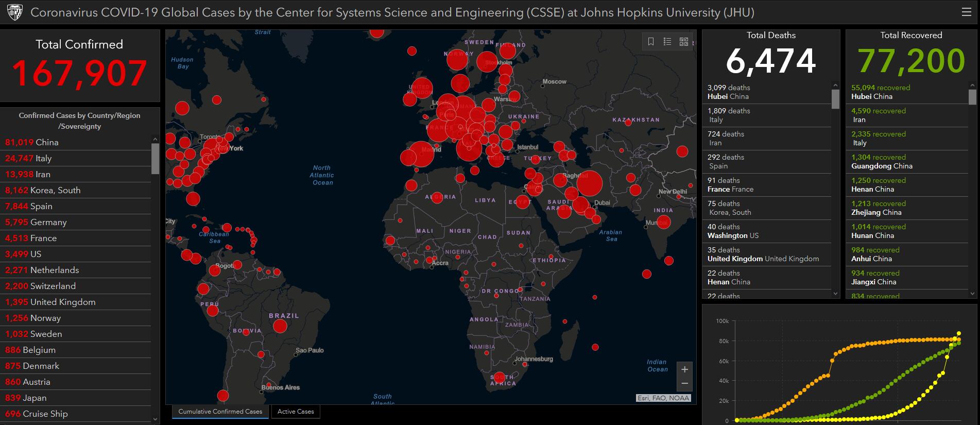Select Spain with 292 deaths
Screen dimensions: 980x425
[x=767, y=162]
